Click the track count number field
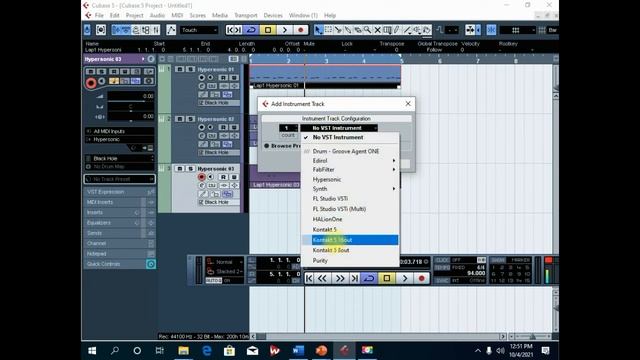Viewport: 640px width, 360px height. (x=288, y=128)
